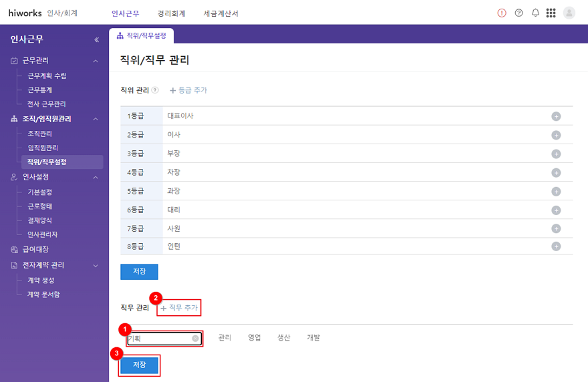The height and width of the screenshot is (382, 588).
Task: Collapse the 조직/임직원관리 section chevron
Action: point(96,120)
